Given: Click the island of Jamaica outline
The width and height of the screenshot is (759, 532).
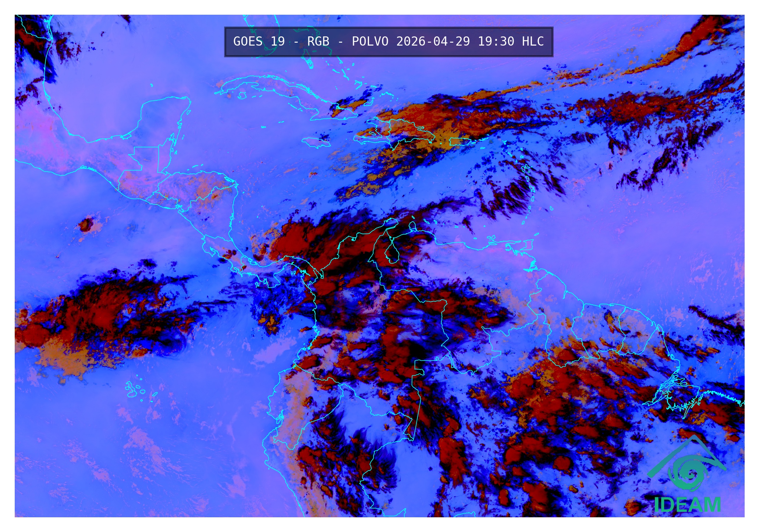Looking at the screenshot, I should (315, 142).
